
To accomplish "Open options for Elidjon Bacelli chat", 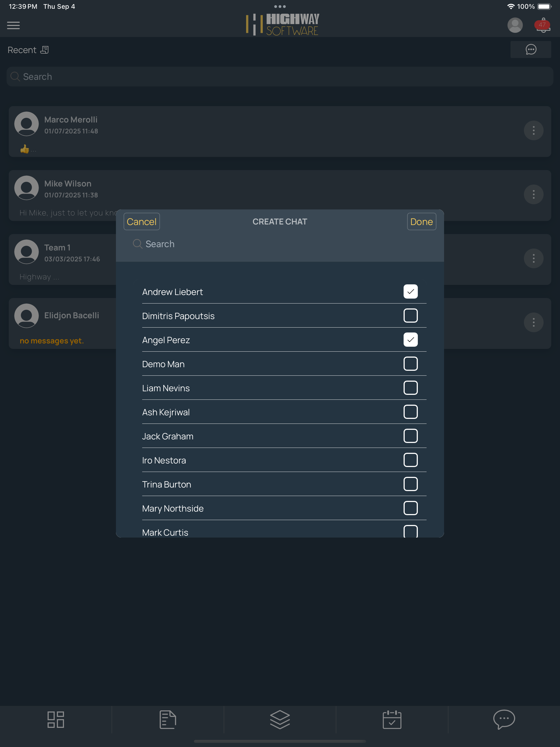I will tap(533, 322).
